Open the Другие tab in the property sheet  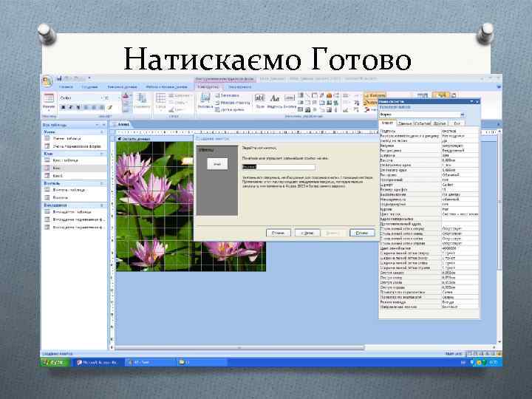[440, 123]
